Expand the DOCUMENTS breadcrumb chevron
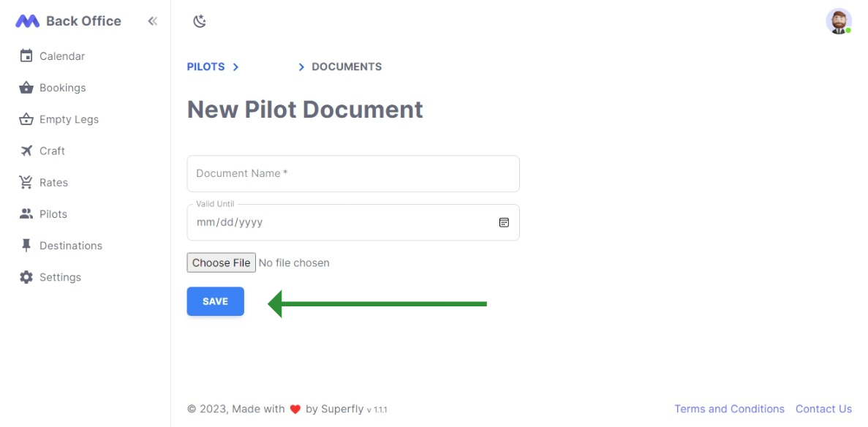The image size is (868, 427). 301,67
